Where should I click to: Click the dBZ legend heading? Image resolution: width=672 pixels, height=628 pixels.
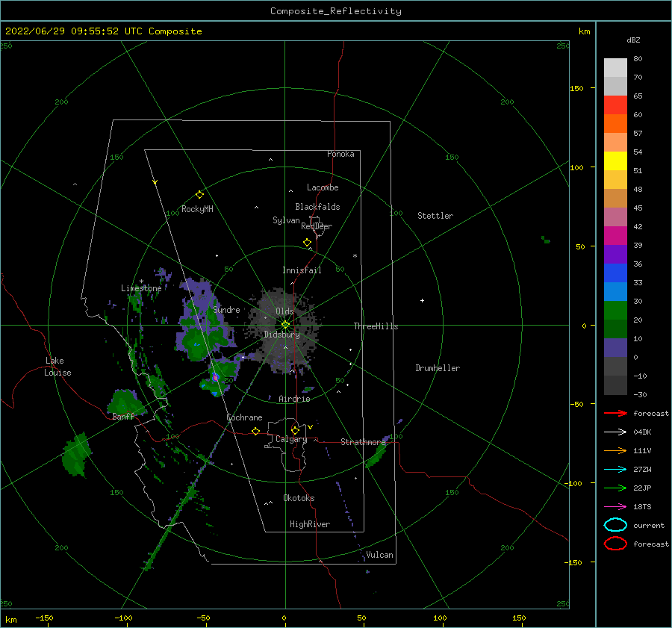coord(633,40)
